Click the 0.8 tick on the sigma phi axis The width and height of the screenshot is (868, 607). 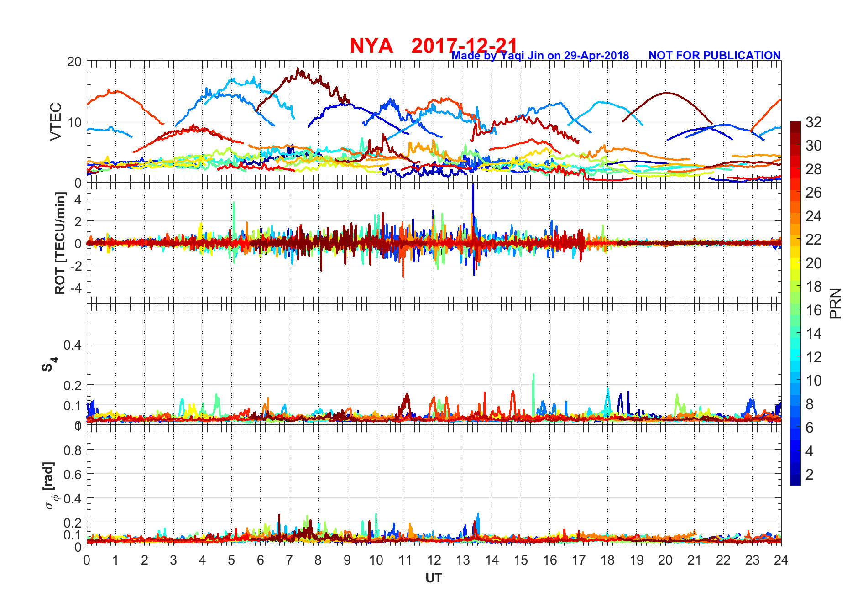pyautogui.click(x=72, y=450)
